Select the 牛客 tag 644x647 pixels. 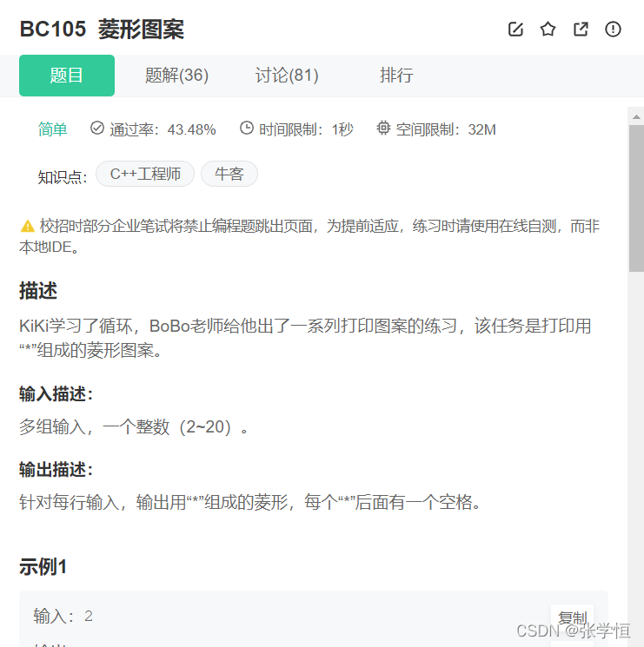(x=229, y=174)
